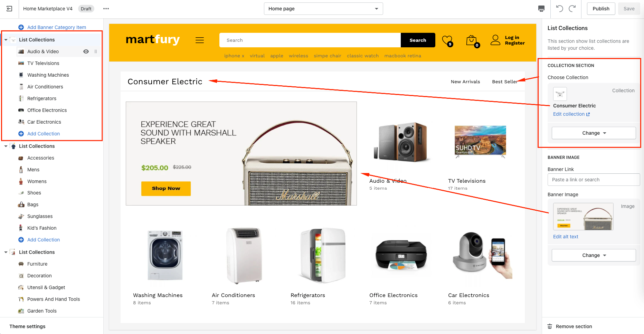The width and height of the screenshot is (644, 334).
Task: Switch to desktop preview monitor icon
Action: pos(541,9)
